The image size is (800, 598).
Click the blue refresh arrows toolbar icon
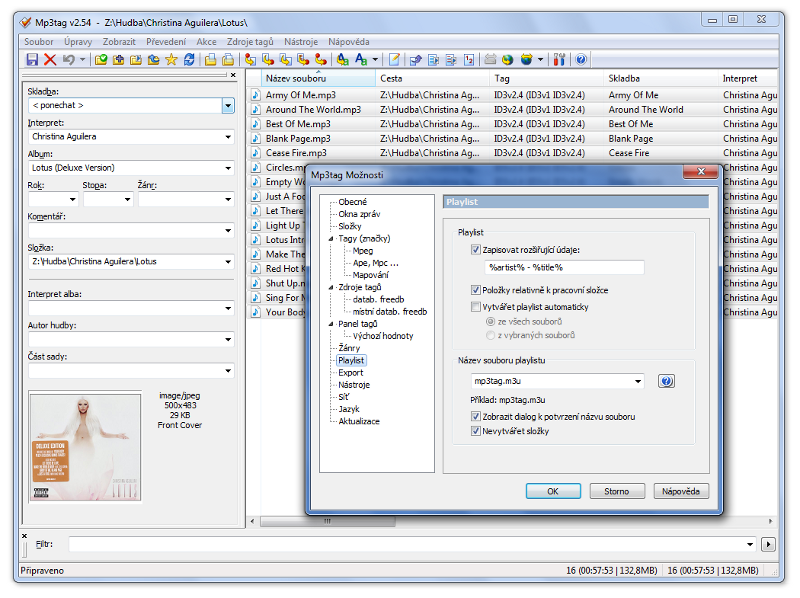(x=189, y=60)
